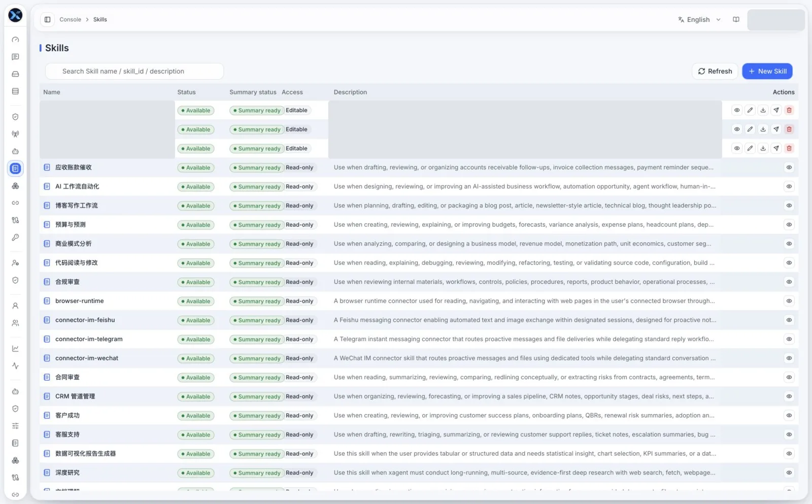
Task: Click the Name column header
Action: tap(52, 92)
